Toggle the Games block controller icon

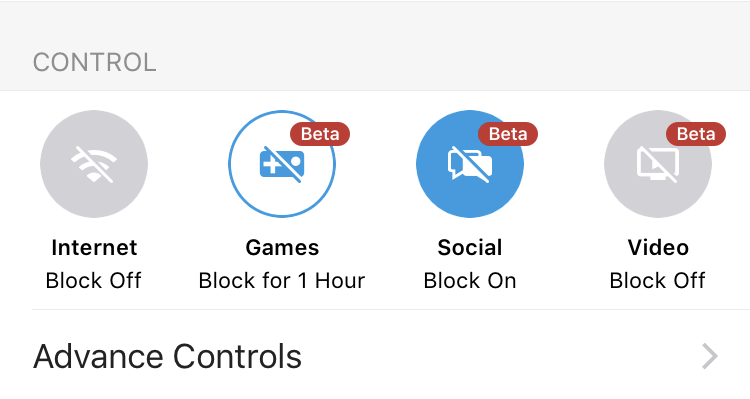tap(282, 164)
